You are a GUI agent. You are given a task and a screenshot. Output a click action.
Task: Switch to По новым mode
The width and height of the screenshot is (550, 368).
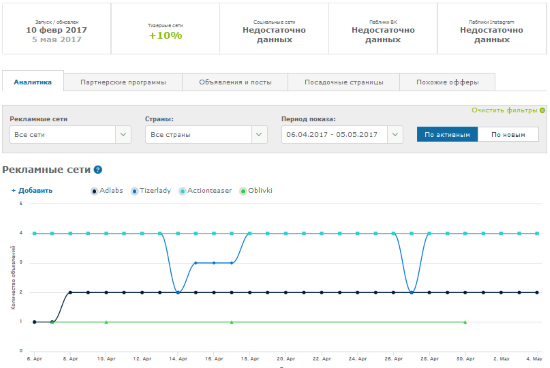(508, 134)
